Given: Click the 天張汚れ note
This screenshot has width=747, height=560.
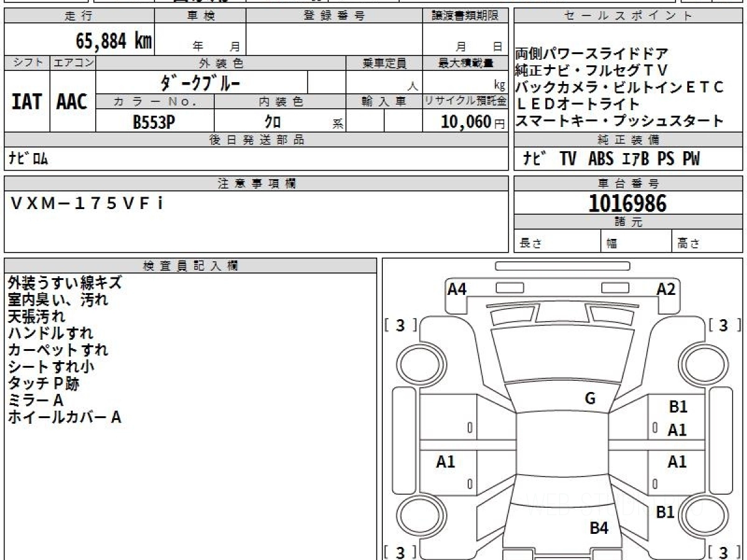Looking at the screenshot, I should 36,317.
